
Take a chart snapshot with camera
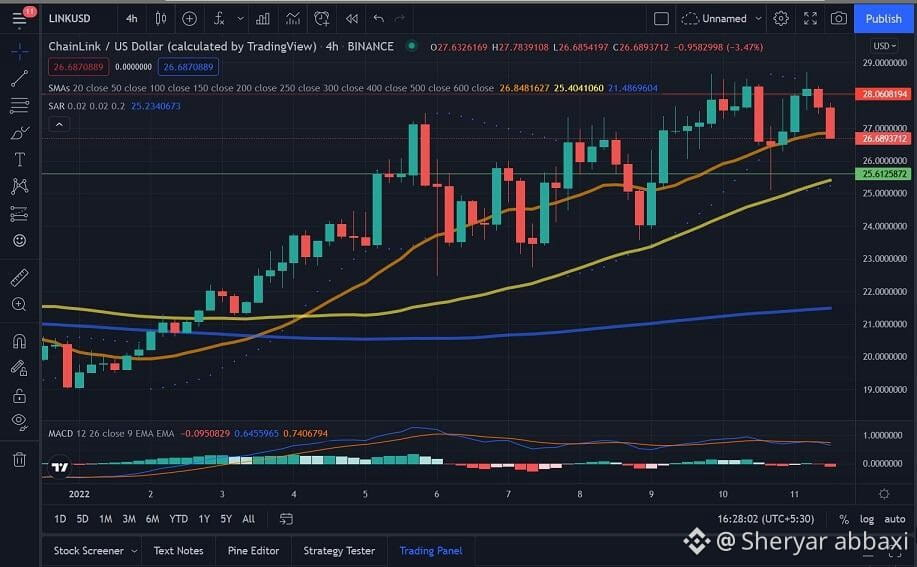click(x=839, y=19)
